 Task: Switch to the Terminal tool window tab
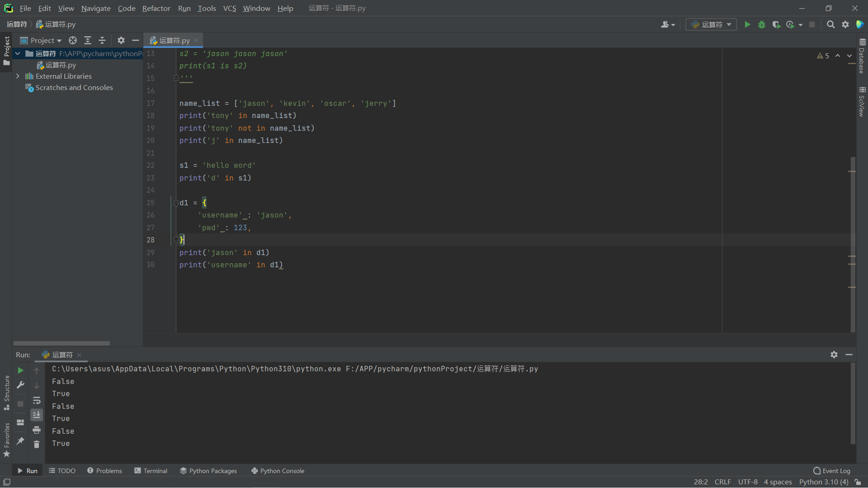coord(151,471)
